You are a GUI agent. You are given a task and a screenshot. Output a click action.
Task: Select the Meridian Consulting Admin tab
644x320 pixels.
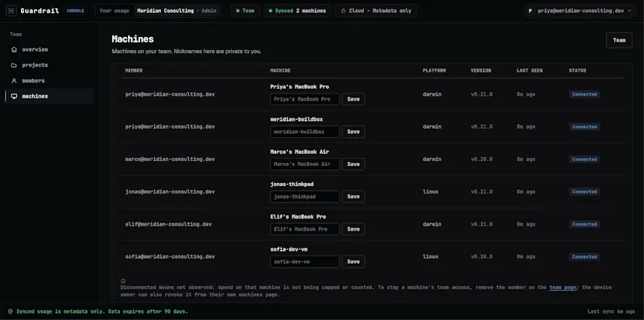(176, 10)
